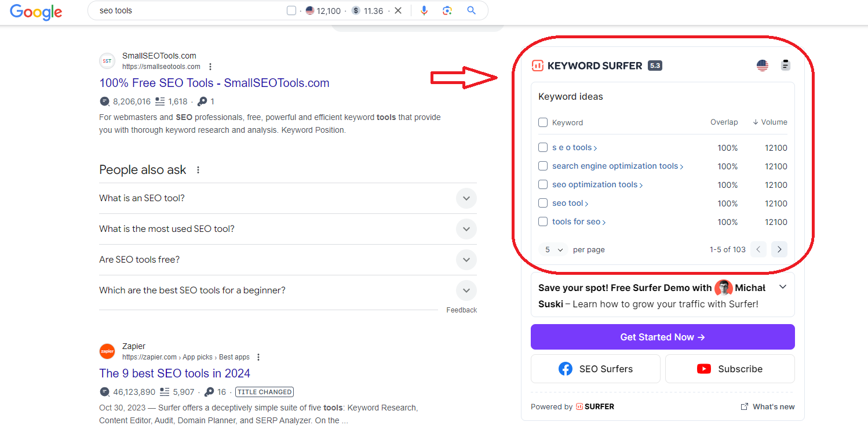Open the per page dropdown showing 5
This screenshot has width=868, height=447.
tap(553, 249)
